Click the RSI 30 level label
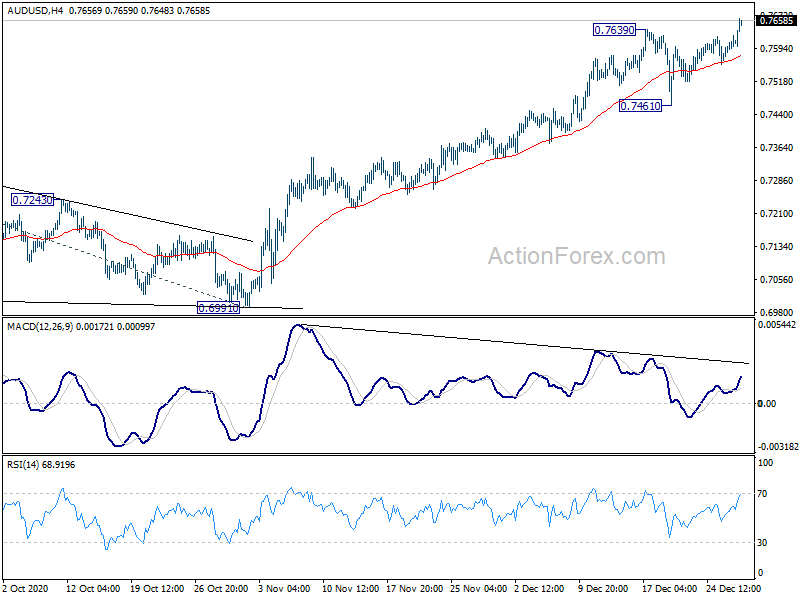This screenshot has width=800, height=600. (762, 542)
